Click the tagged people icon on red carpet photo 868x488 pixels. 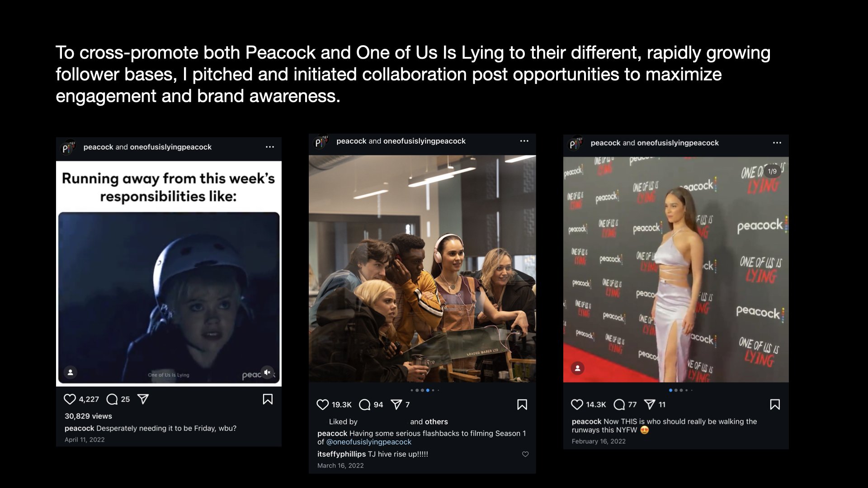577,368
